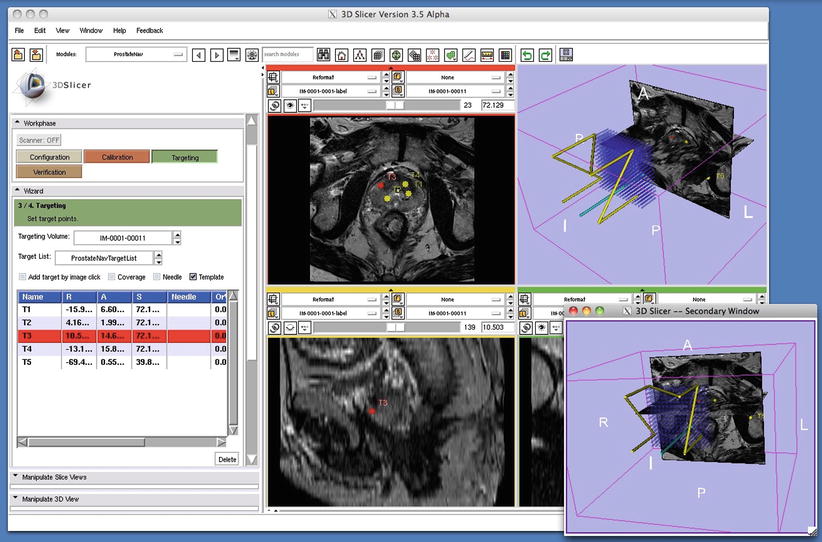Go to the next module with forward arrow
822x542 pixels.
215,54
